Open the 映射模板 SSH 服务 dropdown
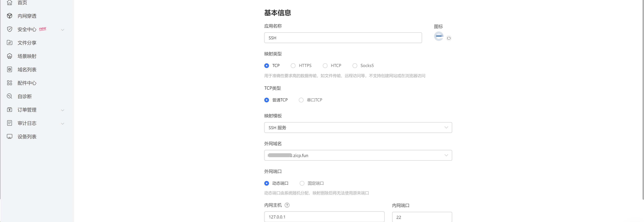 pos(358,127)
